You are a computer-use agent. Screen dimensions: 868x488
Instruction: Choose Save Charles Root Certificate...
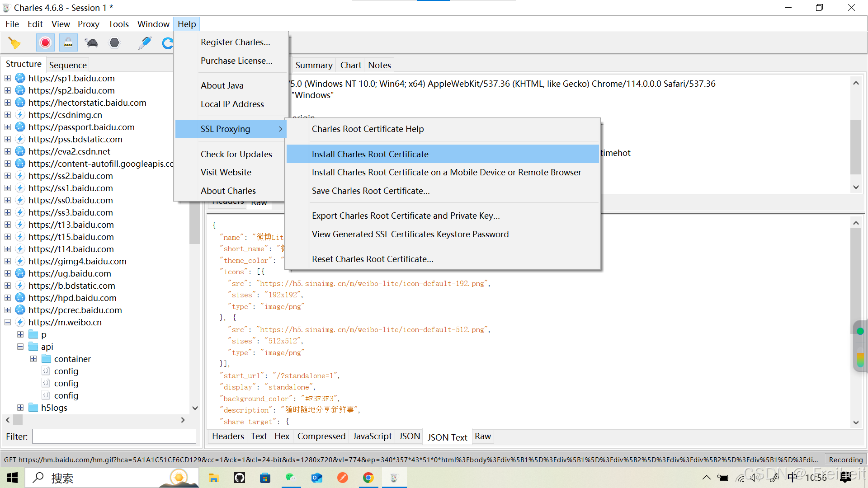pos(443,191)
